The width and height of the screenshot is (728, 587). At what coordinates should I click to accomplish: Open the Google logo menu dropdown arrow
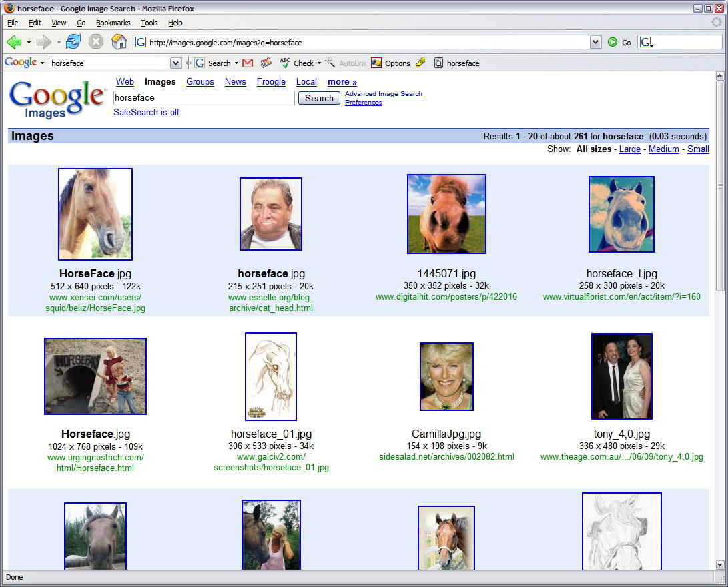pyautogui.click(x=42, y=63)
